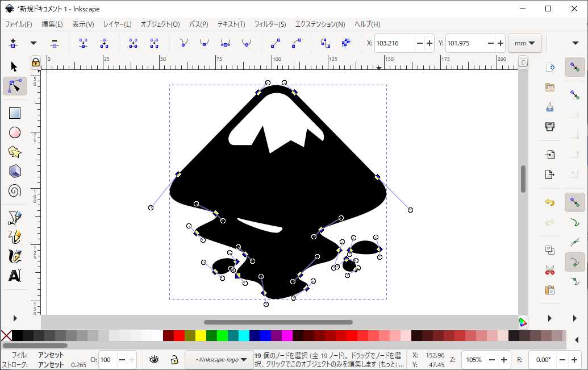This screenshot has width=588, height=370.
Task: Create a new document from the command bar
Action: [x=550, y=68]
